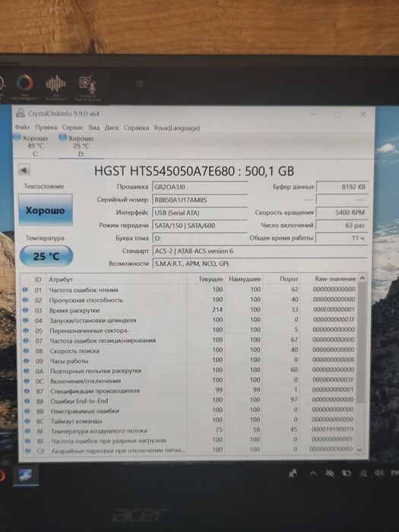Open the Сервис menu
This screenshot has height=532, width=399.
click(x=73, y=128)
